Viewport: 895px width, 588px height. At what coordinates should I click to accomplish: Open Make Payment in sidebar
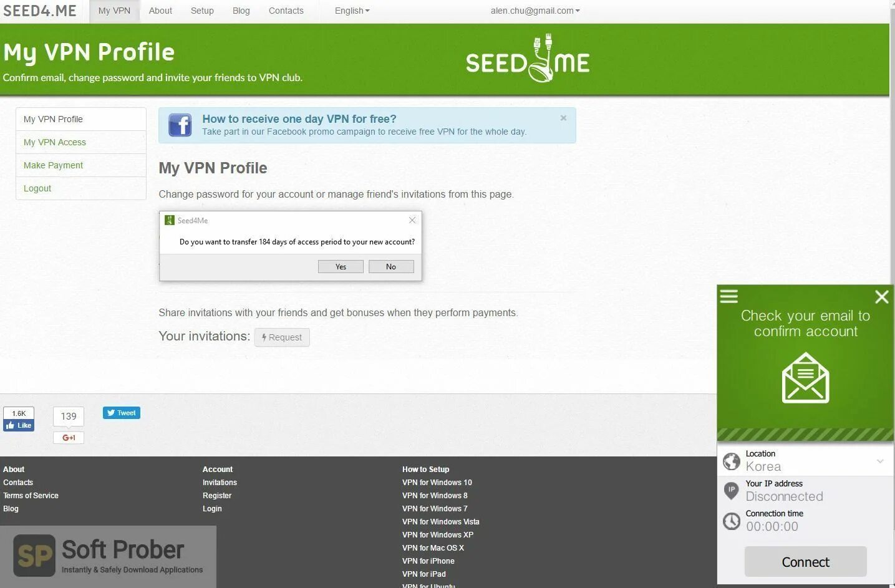pyautogui.click(x=81, y=165)
